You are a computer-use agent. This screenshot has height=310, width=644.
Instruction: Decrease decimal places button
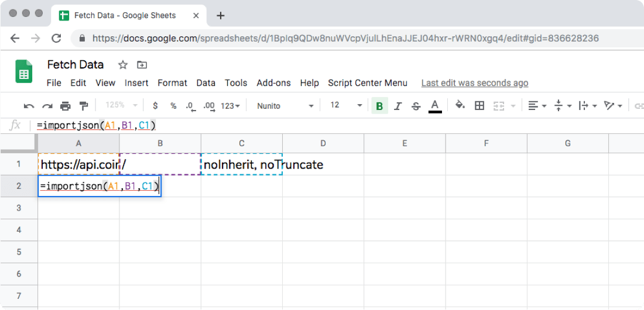coord(191,106)
